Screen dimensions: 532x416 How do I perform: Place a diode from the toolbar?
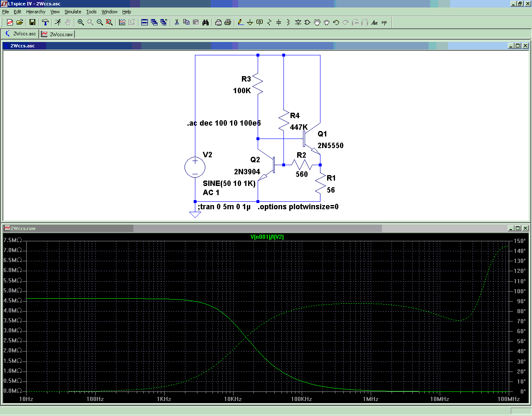298,22
